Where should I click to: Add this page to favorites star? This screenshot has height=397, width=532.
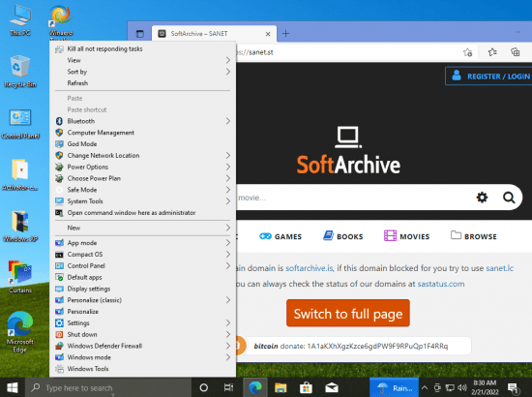(x=467, y=52)
